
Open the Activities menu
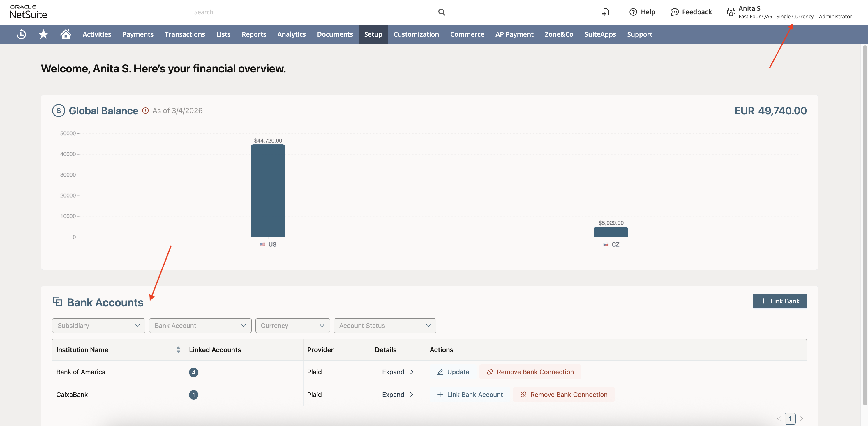[97, 34]
